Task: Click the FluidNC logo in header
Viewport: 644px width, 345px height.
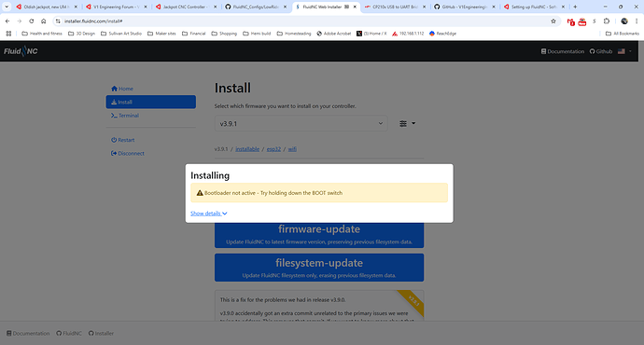Action: (x=21, y=51)
